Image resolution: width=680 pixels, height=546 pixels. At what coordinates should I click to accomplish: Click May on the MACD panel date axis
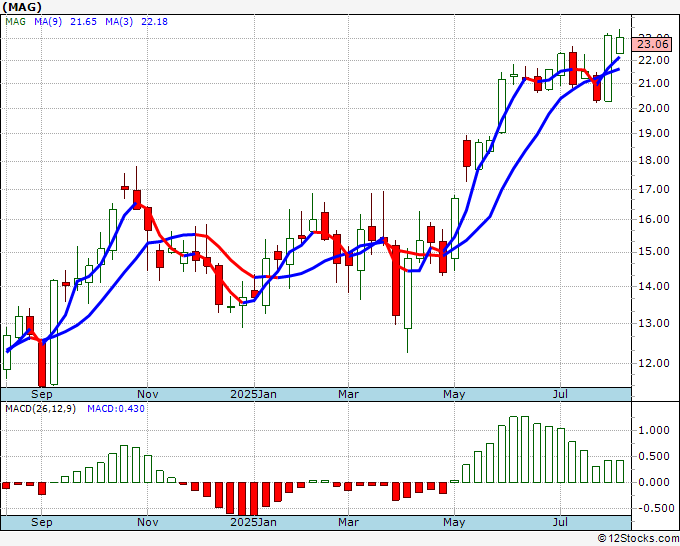(454, 522)
